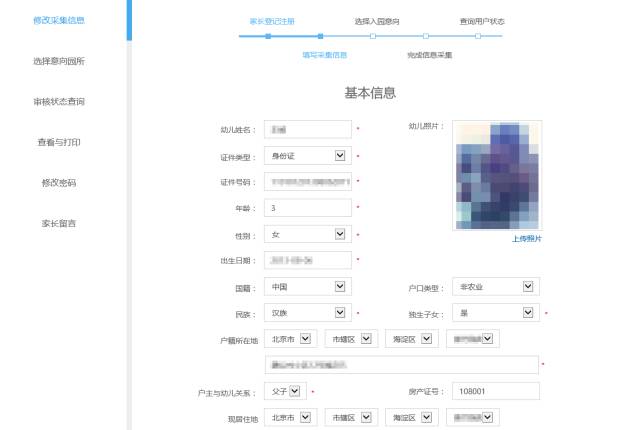Click the 填写采集信息 step label

[324, 55]
